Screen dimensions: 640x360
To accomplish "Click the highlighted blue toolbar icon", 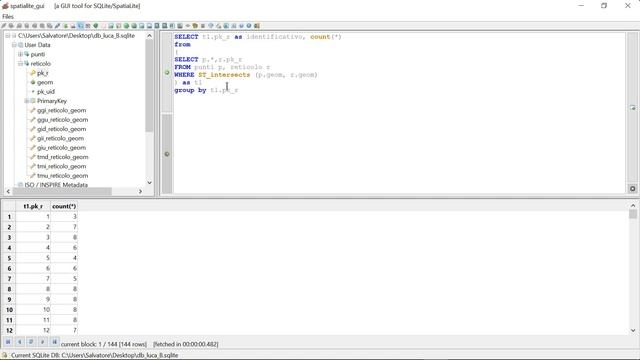I will 80,26.
